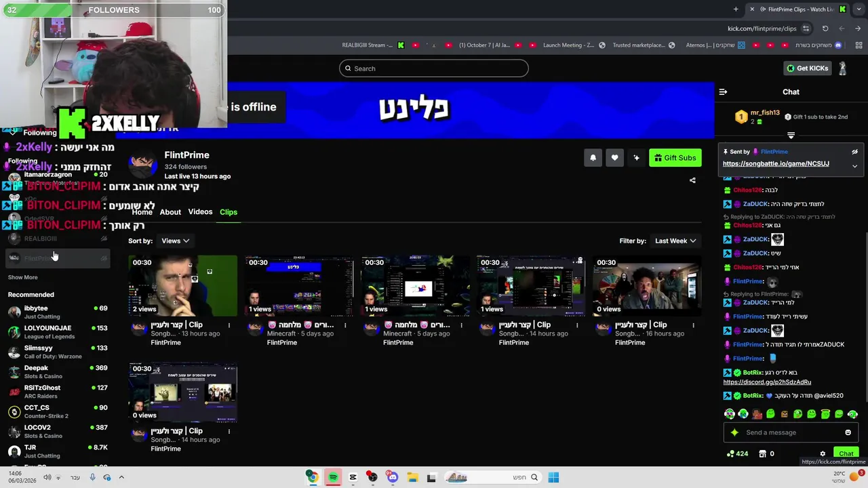Open the emoji picker in message box
The height and width of the screenshot is (488, 868).
coord(848,432)
